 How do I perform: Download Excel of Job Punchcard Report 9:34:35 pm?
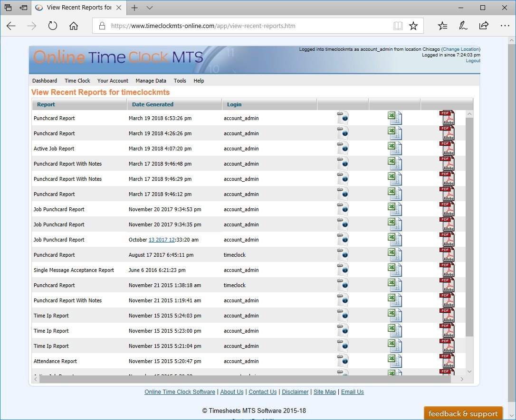coord(394,224)
